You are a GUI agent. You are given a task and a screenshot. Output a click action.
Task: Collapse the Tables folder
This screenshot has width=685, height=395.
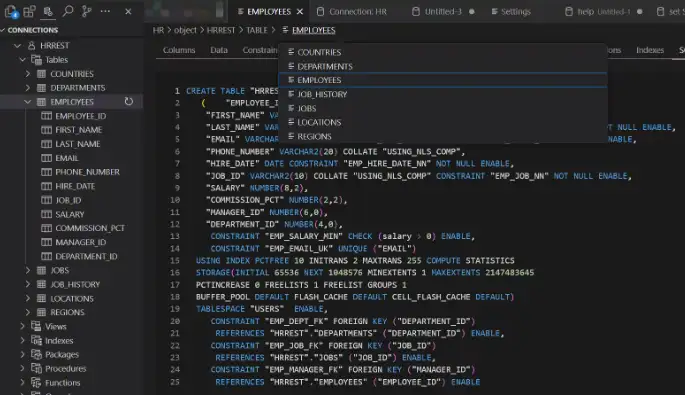pyautogui.click(x=22, y=59)
